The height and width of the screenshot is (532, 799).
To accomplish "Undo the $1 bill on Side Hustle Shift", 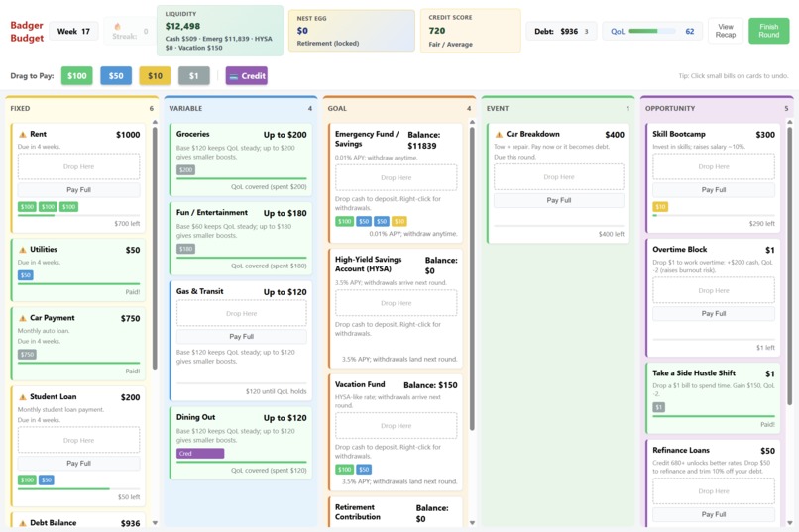I will click(659, 407).
